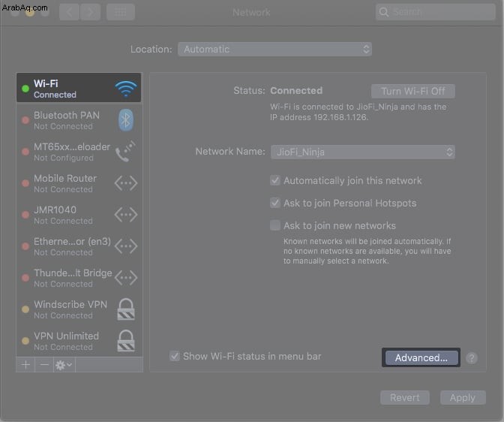Enable Ask to join new networks checkbox

point(275,225)
